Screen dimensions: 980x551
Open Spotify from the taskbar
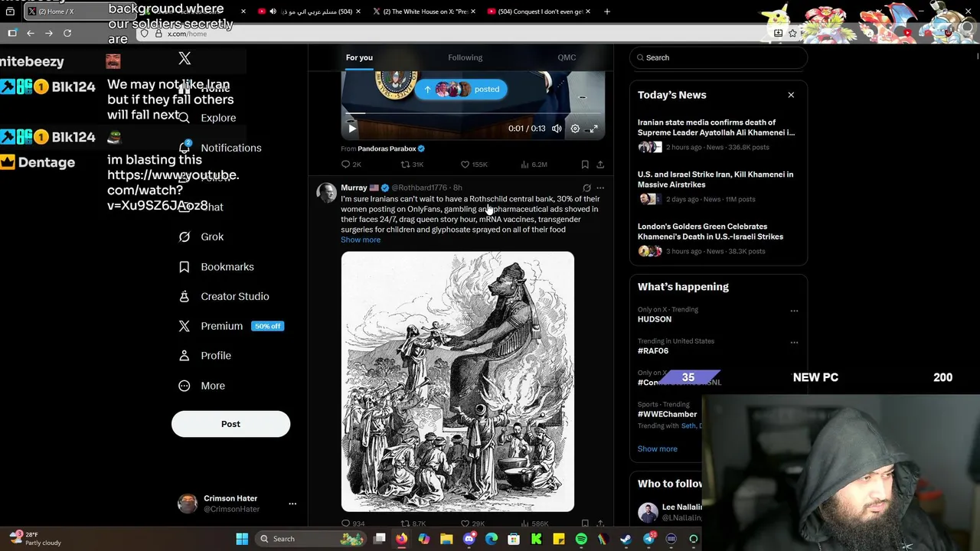[581, 539]
